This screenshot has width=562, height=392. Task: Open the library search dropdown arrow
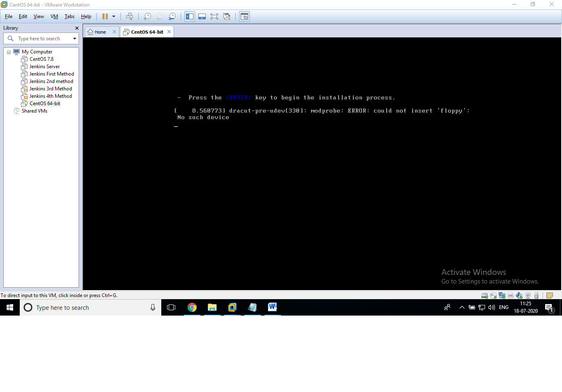(74, 38)
